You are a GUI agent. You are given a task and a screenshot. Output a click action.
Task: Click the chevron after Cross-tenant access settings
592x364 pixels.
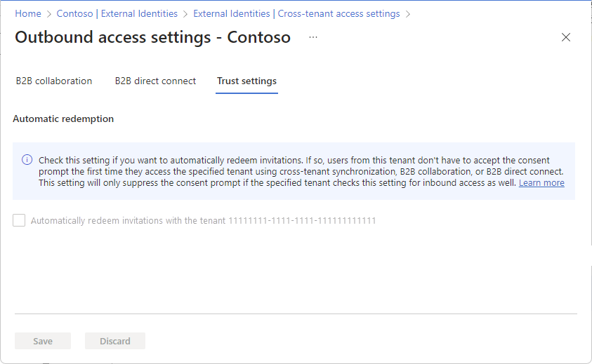click(408, 14)
